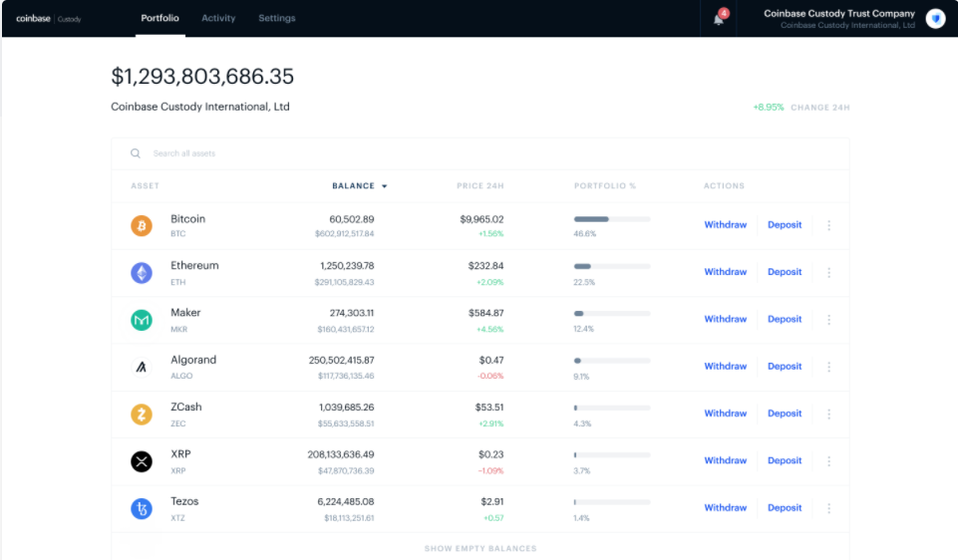Click Tezos price $2.91
This screenshot has width=958, height=560.
pos(491,501)
